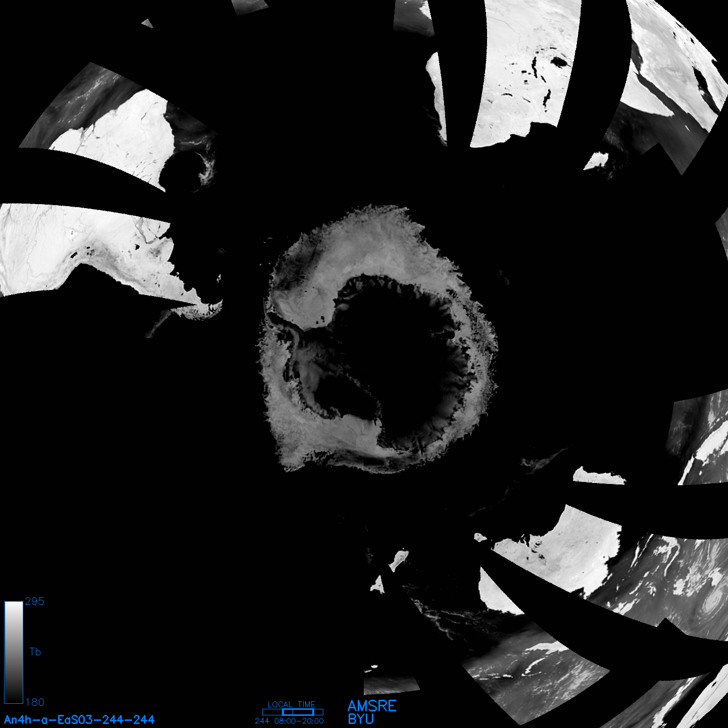Click the Tb colorbar label
This screenshot has height=728, width=728.
pyautogui.click(x=35, y=652)
